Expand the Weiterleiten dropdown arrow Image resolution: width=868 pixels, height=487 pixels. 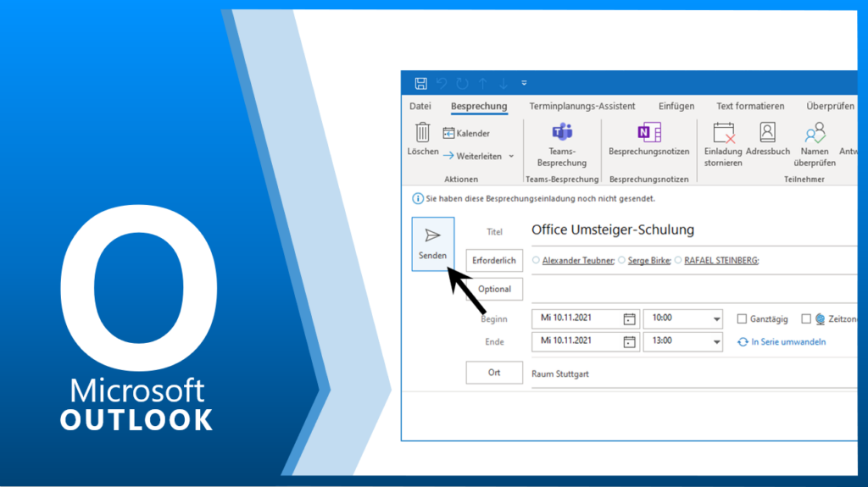click(x=511, y=156)
